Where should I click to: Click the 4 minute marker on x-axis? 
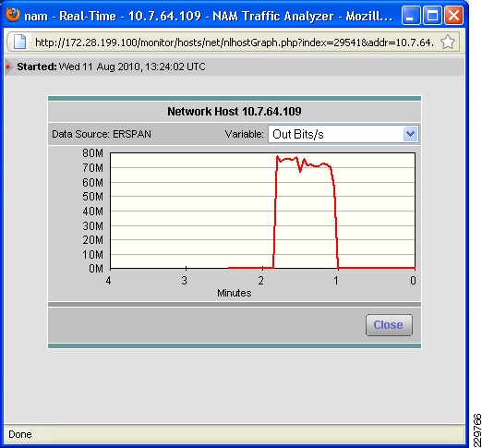tap(108, 281)
